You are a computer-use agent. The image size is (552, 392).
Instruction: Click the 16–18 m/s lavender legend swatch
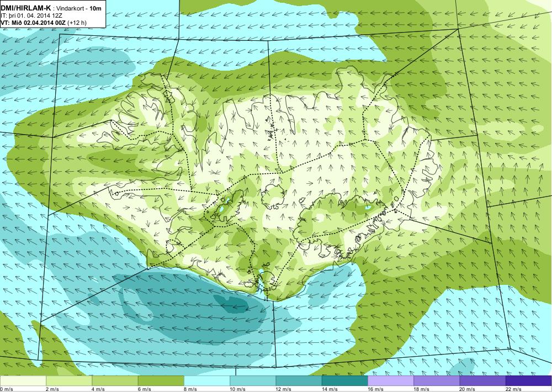pyautogui.click(x=391, y=381)
